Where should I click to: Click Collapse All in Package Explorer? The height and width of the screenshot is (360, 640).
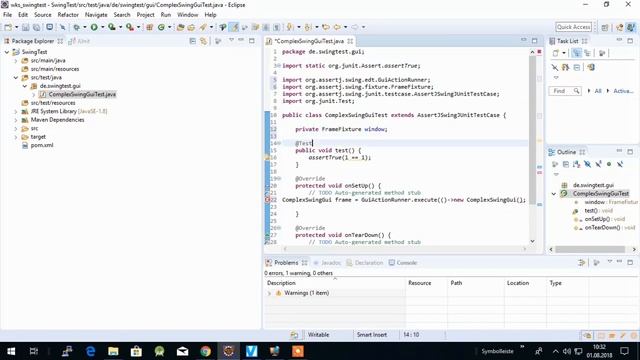(x=193, y=41)
